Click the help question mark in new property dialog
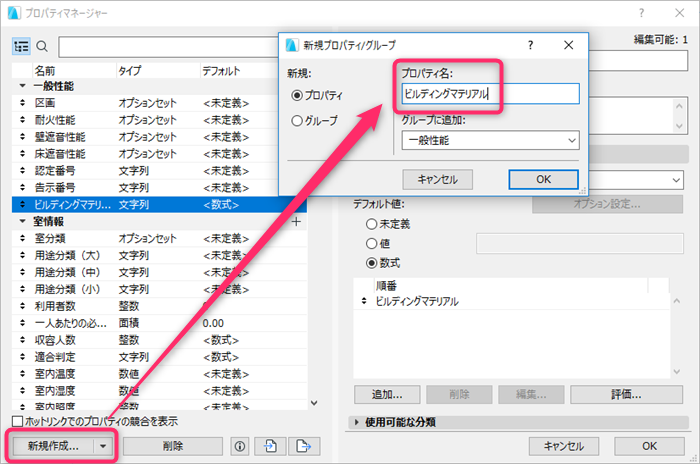Viewport: 700px width, 464px height. (x=530, y=45)
